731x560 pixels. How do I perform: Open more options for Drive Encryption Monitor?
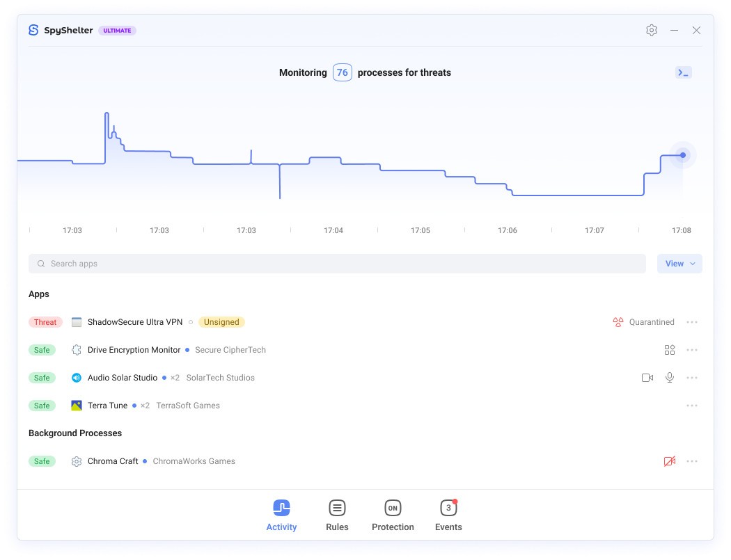pos(692,350)
